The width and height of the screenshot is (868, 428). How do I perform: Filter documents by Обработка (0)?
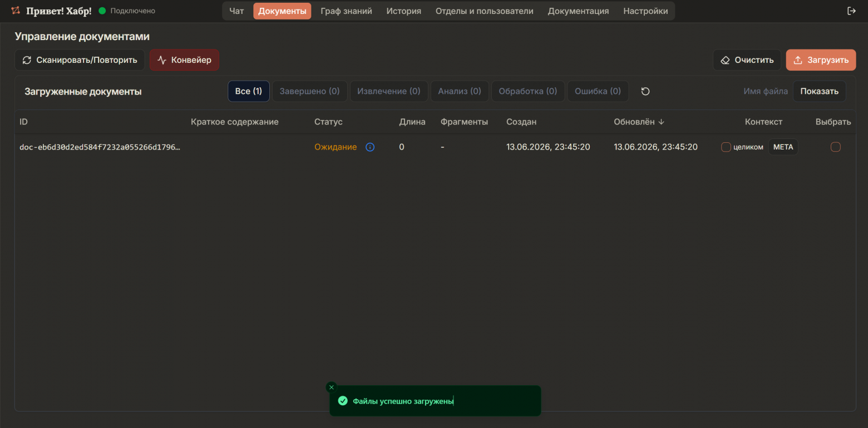coord(528,91)
